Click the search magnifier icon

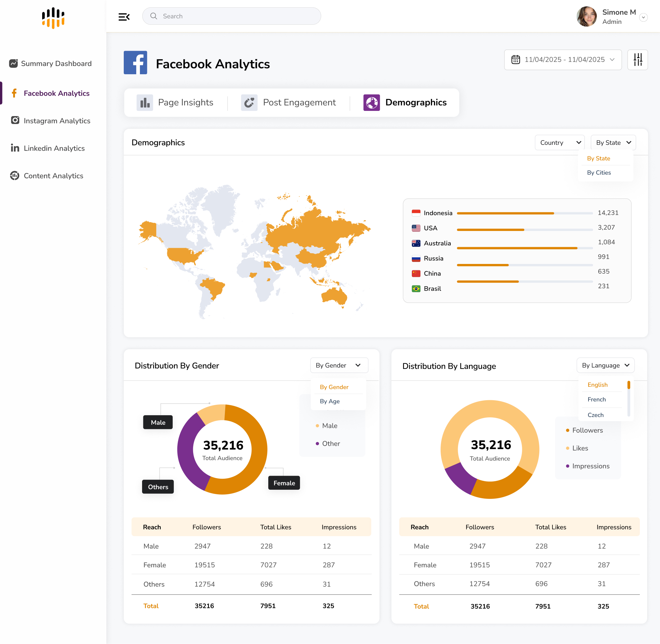(x=154, y=16)
